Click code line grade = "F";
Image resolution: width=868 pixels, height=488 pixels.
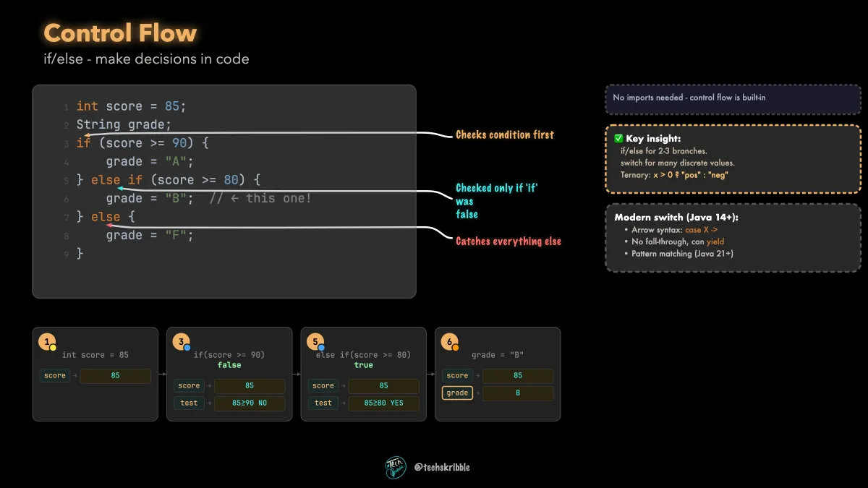click(x=150, y=235)
